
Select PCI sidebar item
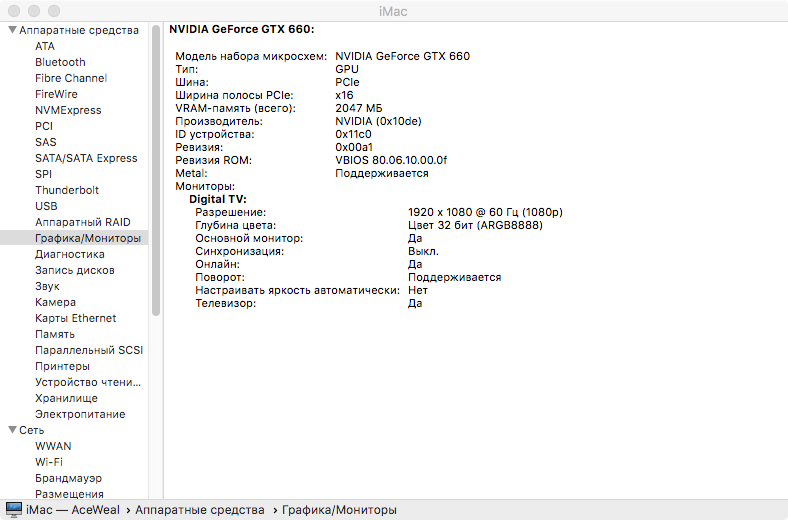(x=44, y=126)
